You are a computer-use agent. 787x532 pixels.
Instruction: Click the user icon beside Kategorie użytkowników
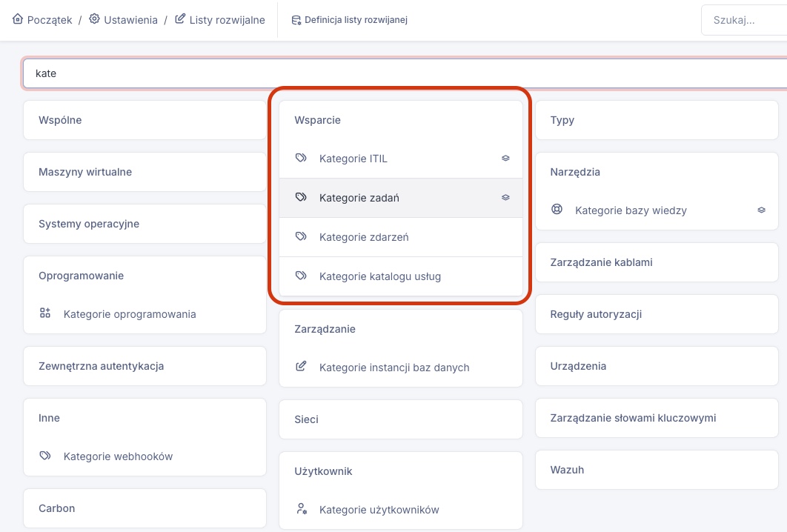[301, 510]
